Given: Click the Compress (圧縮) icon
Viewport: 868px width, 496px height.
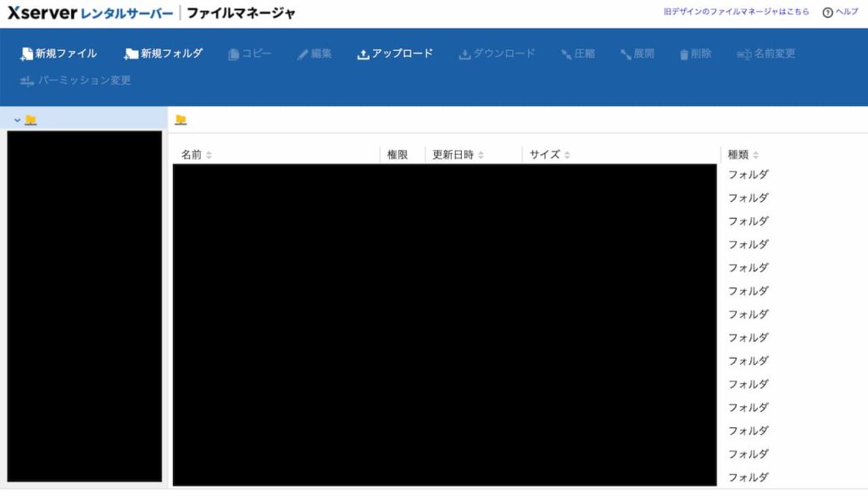Looking at the screenshot, I should (x=566, y=54).
